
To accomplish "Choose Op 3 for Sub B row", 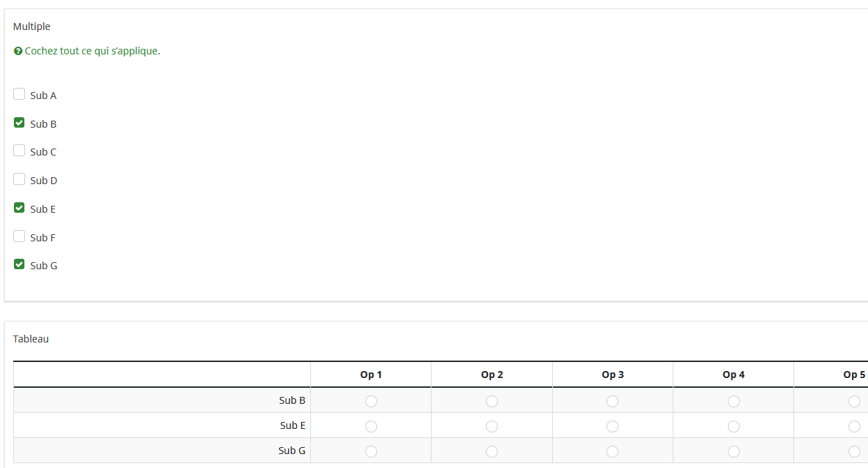I will click(x=612, y=401).
